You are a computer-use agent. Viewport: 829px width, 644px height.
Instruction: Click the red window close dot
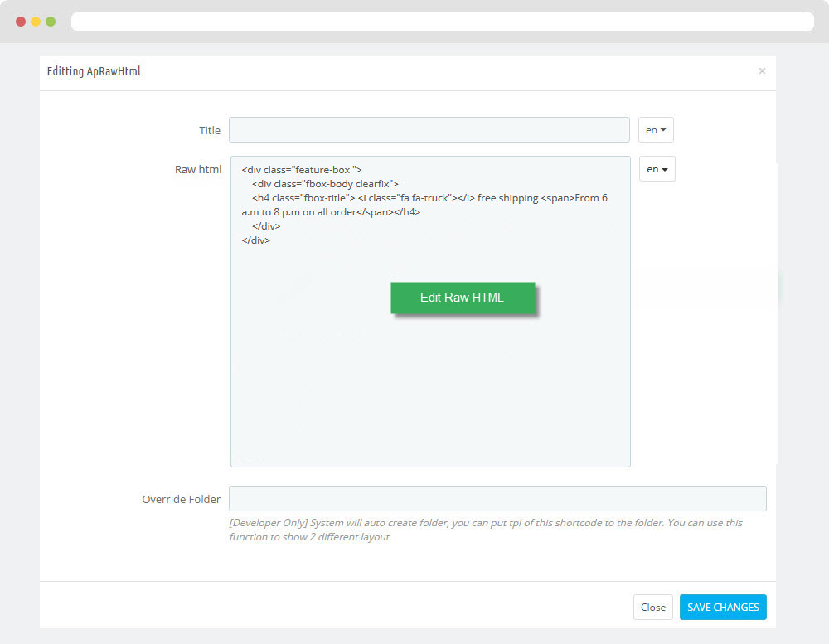[x=21, y=22]
